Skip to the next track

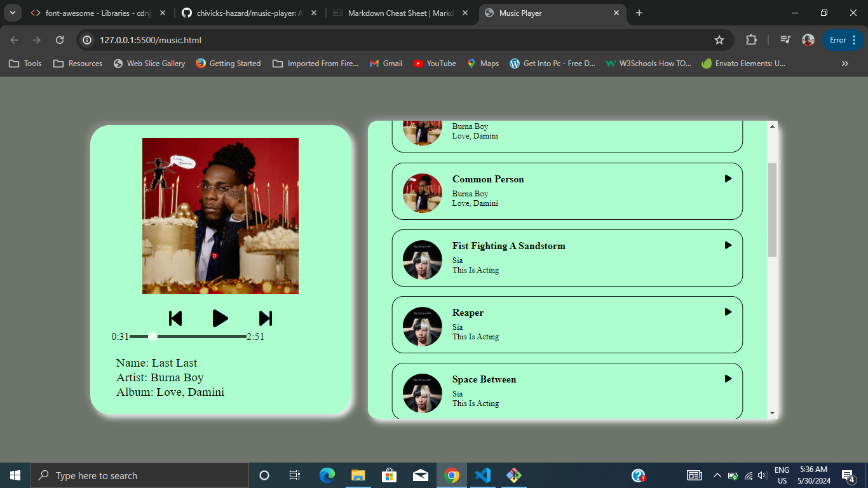266,318
